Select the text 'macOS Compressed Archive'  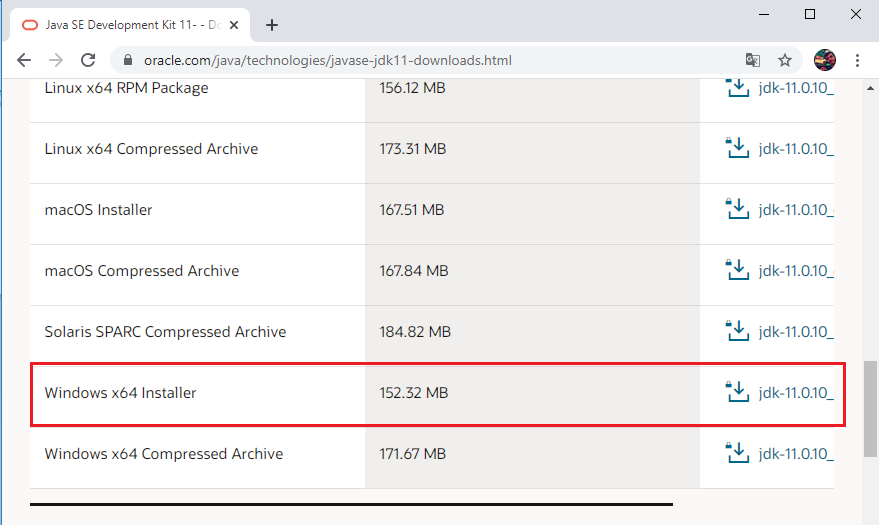click(142, 271)
